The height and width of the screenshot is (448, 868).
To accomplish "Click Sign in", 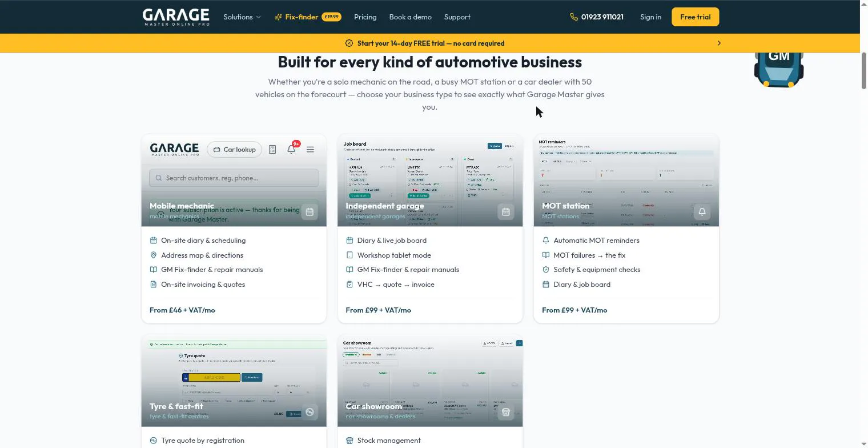I will pos(650,17).
